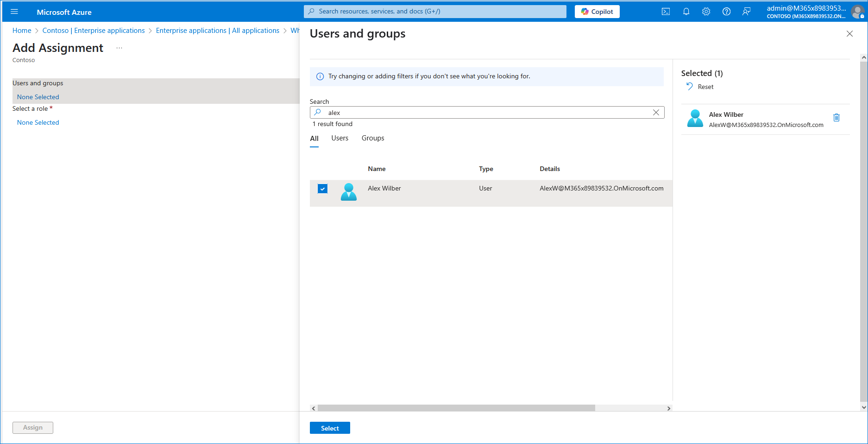Uncheck the Alex Wilber checkbox
868x444 pixels.
pyautogui.click(x=322, y=189)
